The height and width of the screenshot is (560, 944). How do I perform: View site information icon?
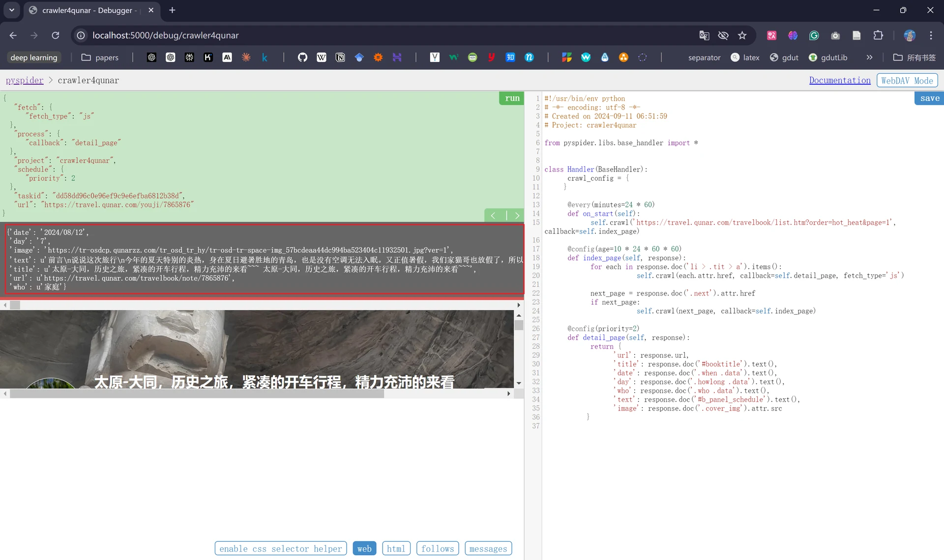81,35
